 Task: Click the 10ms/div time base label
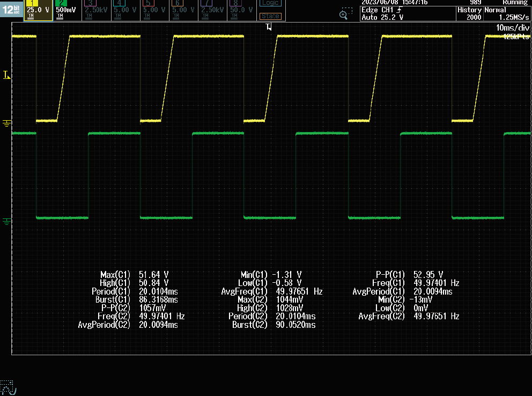coord(512,28)
